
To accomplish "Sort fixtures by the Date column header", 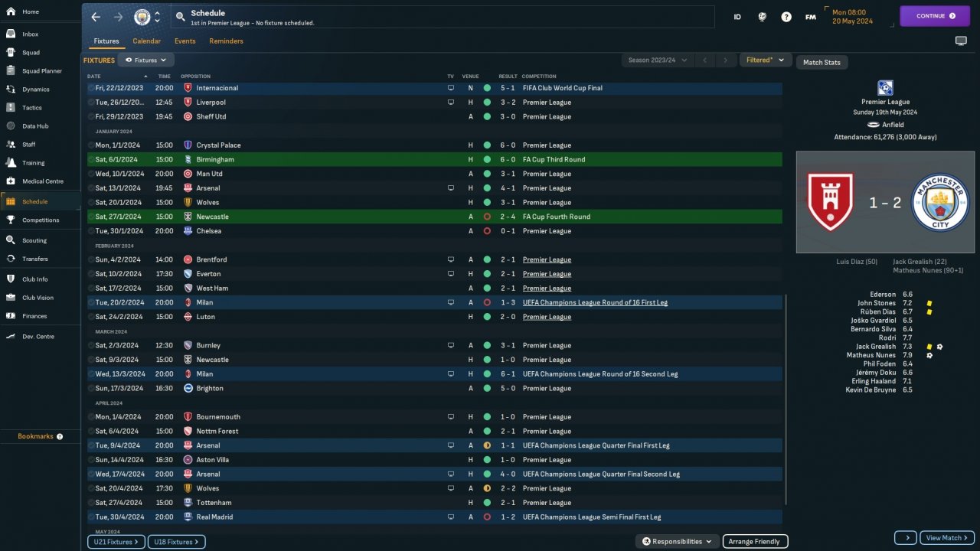I will [94, 77].
